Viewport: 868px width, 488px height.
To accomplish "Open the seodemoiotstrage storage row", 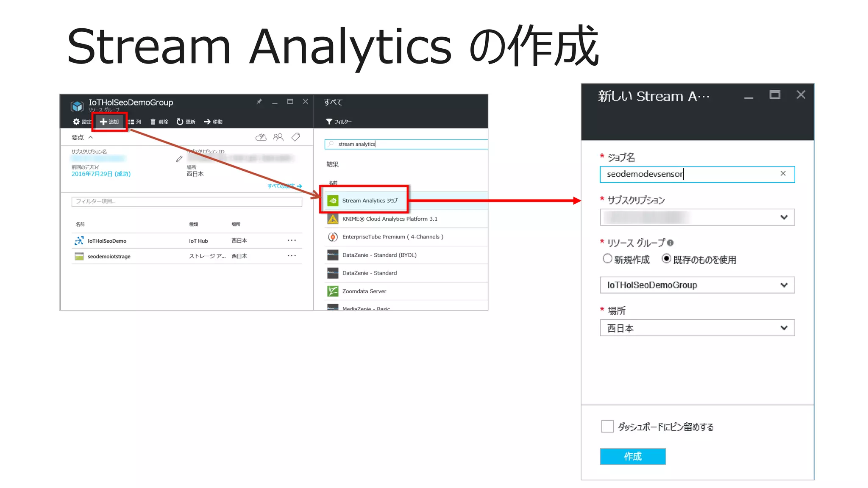I will pos(187,256).
